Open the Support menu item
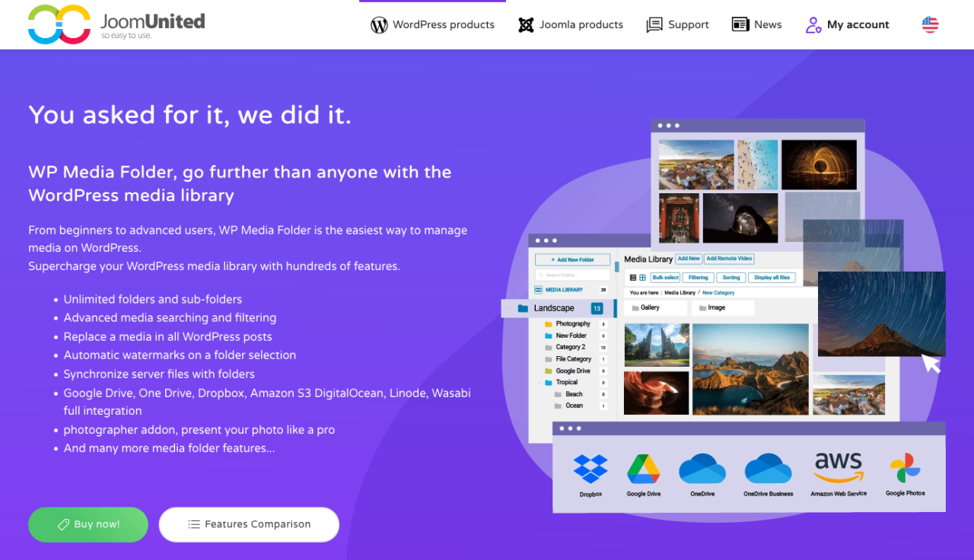This screenshot has width=974, height=560. [x=677, y=25]
